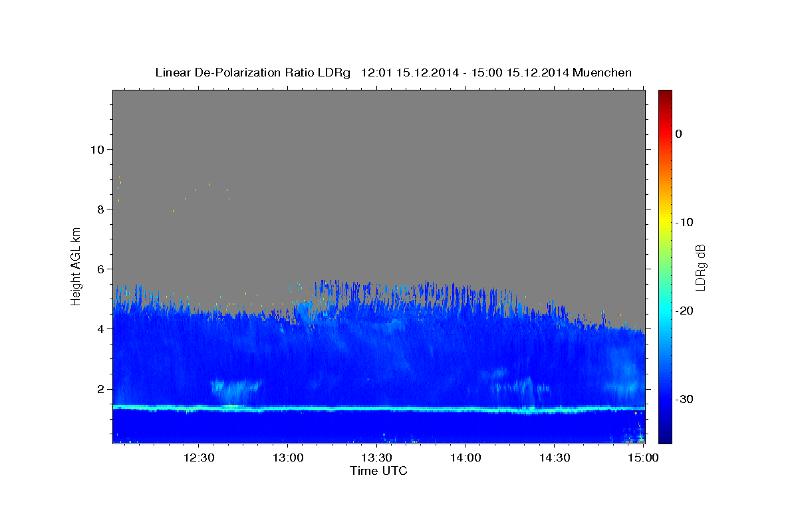Click the '15:00' time tick label

(643, 458)
